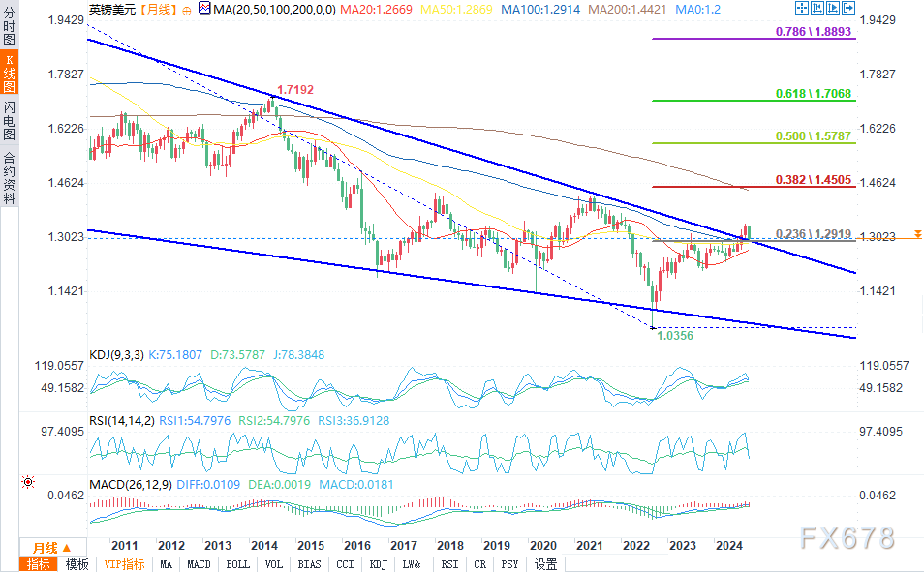The height and width of the screenshot is (572, 924).
Task: Open the 闪电图 sidebar tab
Action: point(9,121)
